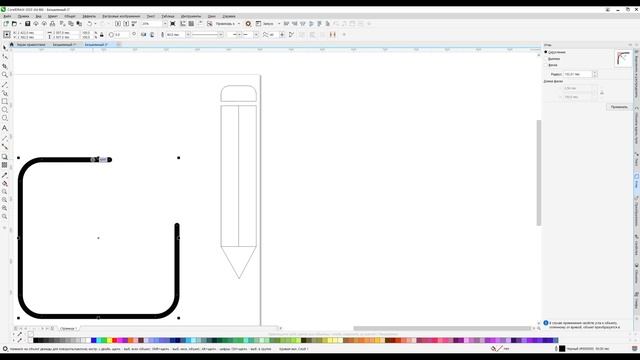Select the Color Eyedropper tool
The width and height of the screenshot is (640, 360).
tap(4, 175)
